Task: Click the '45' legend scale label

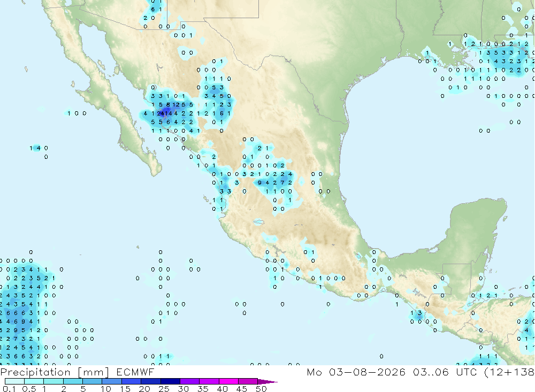Action: tap(242, 389)
